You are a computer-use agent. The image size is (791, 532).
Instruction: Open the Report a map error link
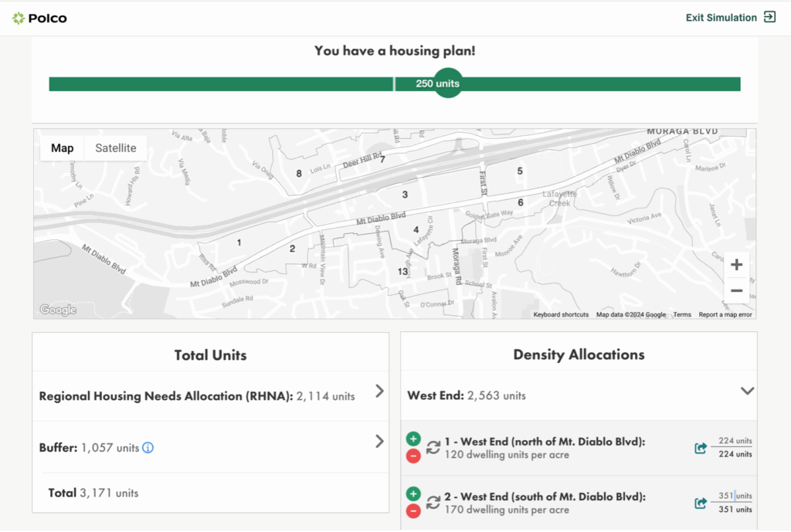tap(725, 315)
